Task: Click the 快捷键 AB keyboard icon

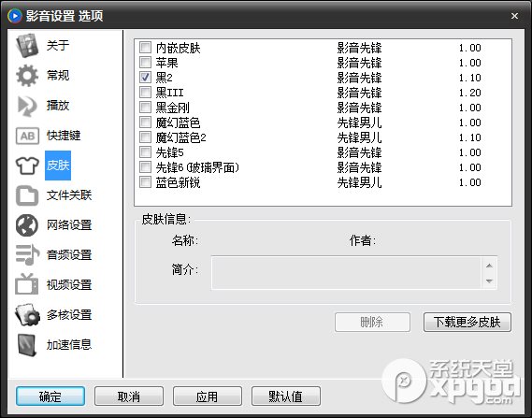Action: (27, 136)
